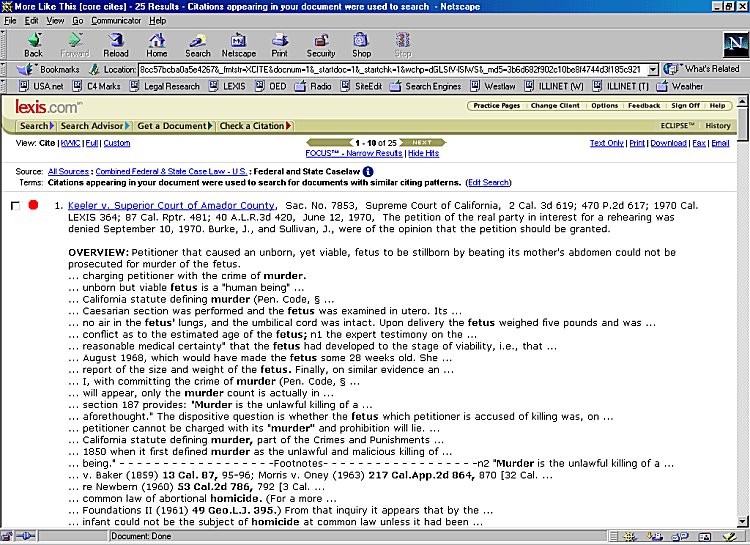The height and width of the screenshot is (545, 750).
Task: Open the C4 Marks bookmark folder
Action: 97,86
